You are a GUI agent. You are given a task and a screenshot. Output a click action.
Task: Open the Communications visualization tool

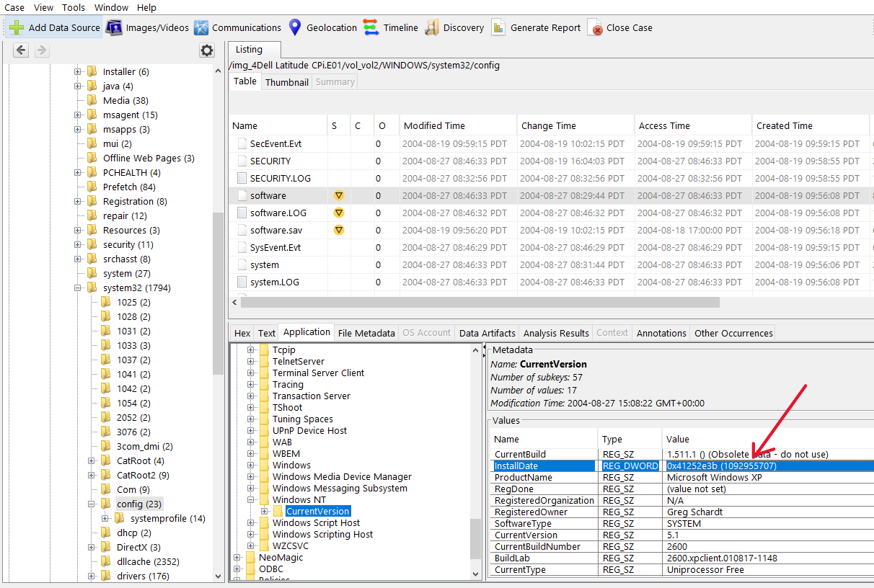point(201,28)
